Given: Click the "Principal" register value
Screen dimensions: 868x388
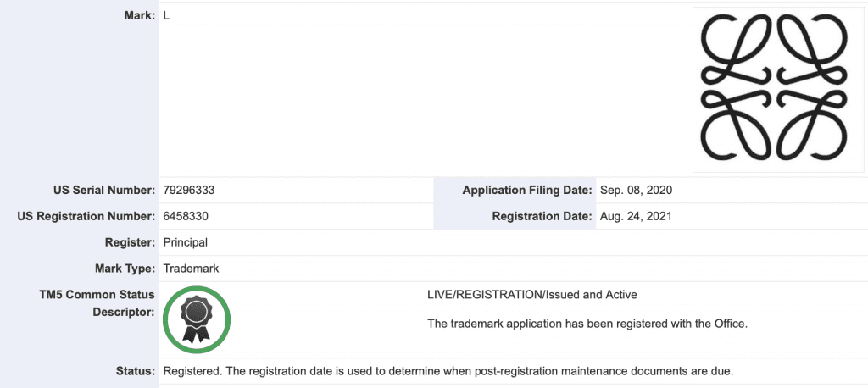Looking at the screenshot, I should click(x=185, y=242).
